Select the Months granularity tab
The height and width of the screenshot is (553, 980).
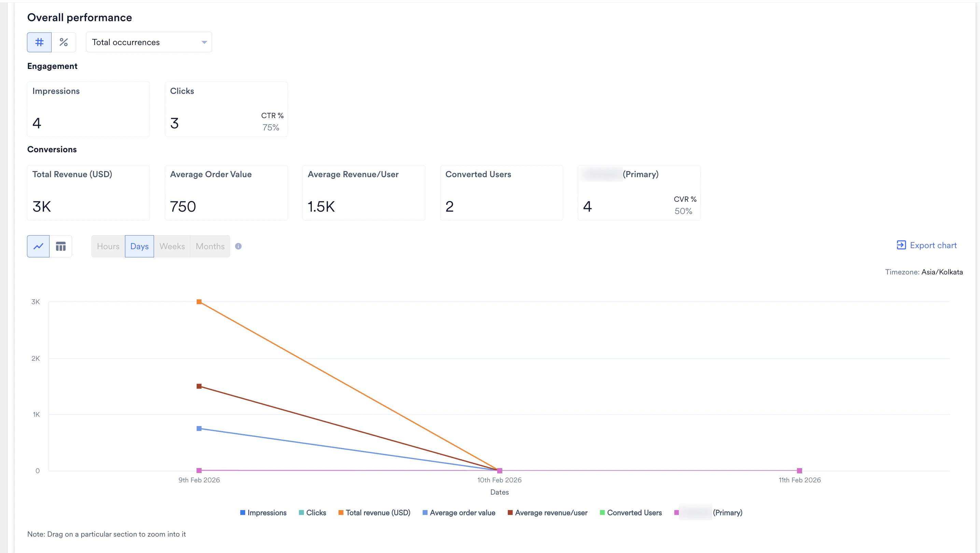[210, 246]
